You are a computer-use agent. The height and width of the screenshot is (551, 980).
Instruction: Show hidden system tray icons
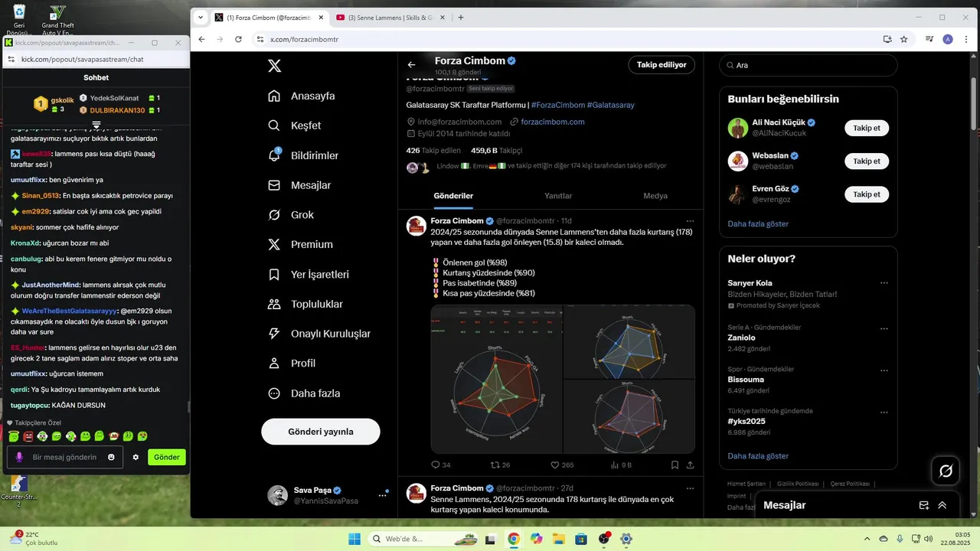pyautogui.click(x=867, y=539)
